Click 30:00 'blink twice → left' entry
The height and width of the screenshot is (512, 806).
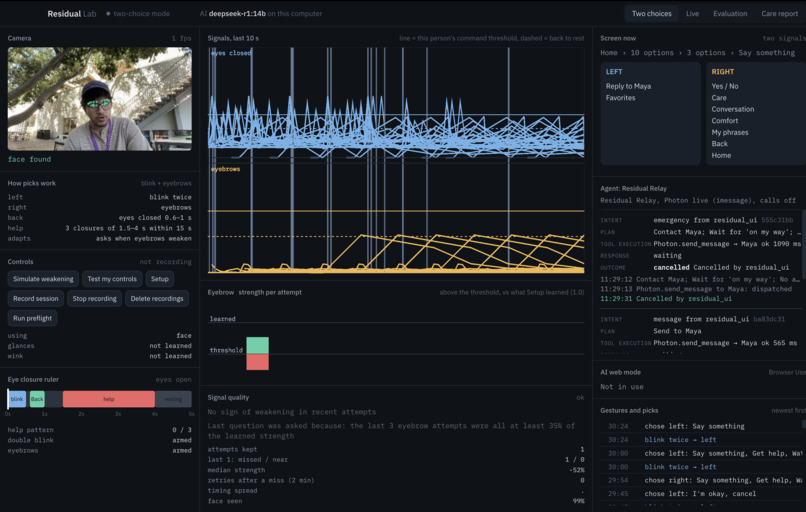[680, 467]
